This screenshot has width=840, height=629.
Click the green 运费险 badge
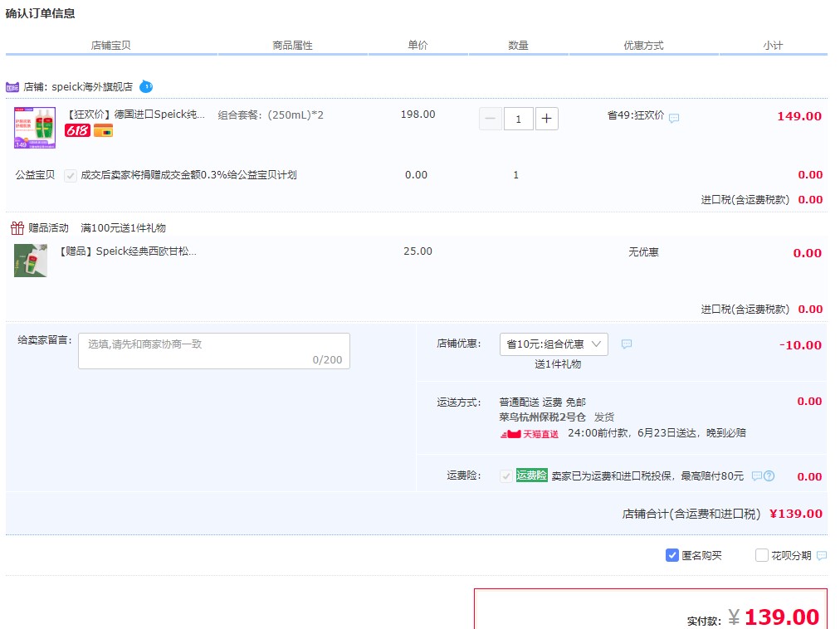[531, 475]
